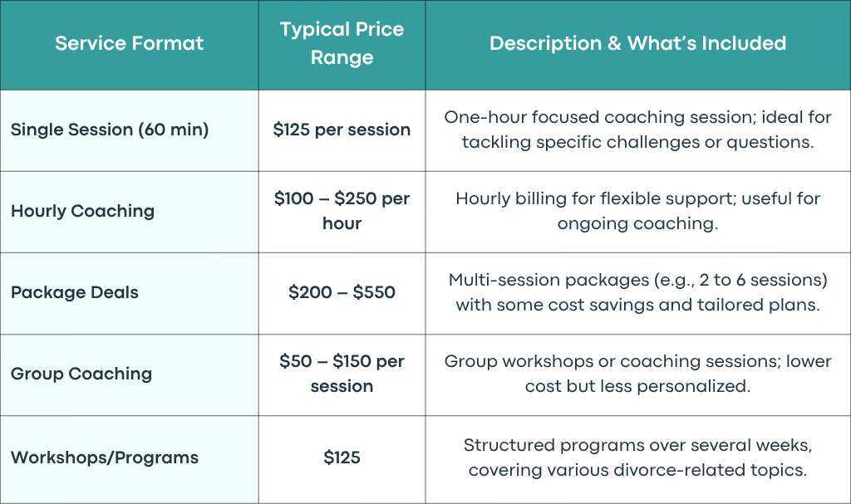Viewport: 851px width, 504px height.
Task: Select the Typical Price Range header
Action: [x=342, y=43]
